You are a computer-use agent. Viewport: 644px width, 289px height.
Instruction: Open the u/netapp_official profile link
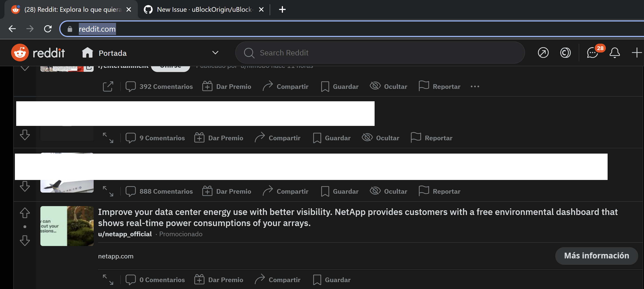(x=125, y=234)
